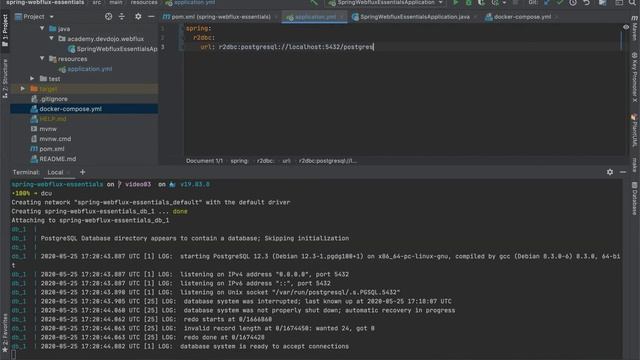Locate current file in Project tree
640x360 pixels.
pos(108,17)
